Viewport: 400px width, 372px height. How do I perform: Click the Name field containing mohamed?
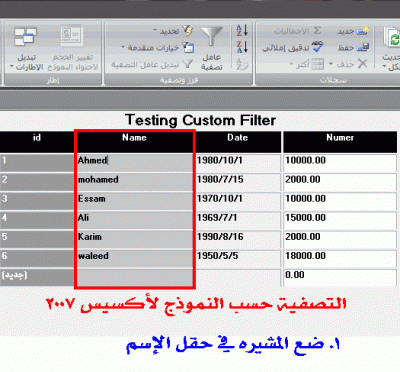point(134,182)
